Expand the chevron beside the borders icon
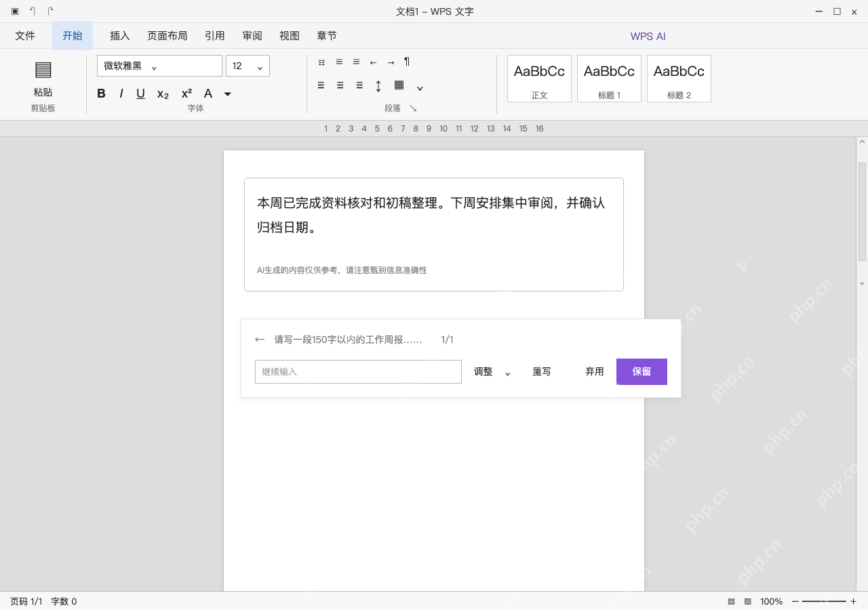 [420, 88]
